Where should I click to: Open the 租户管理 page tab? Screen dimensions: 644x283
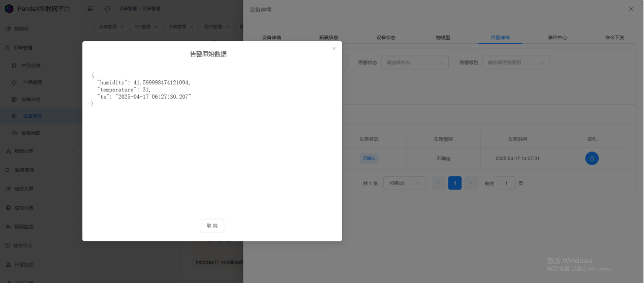[212, 27]
